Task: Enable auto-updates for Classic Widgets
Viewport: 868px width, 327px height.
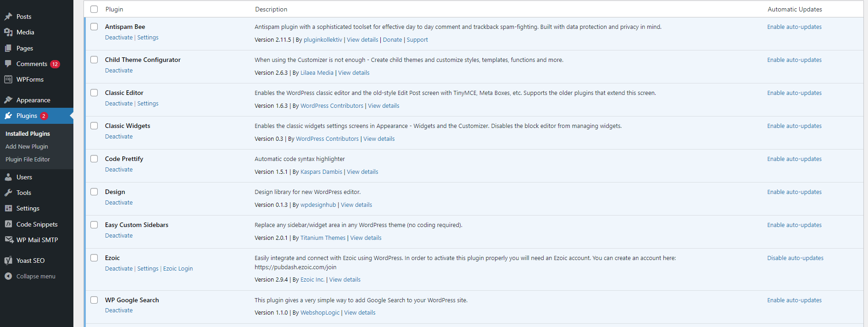Action: pyautogui.click(x=794, y=126)
